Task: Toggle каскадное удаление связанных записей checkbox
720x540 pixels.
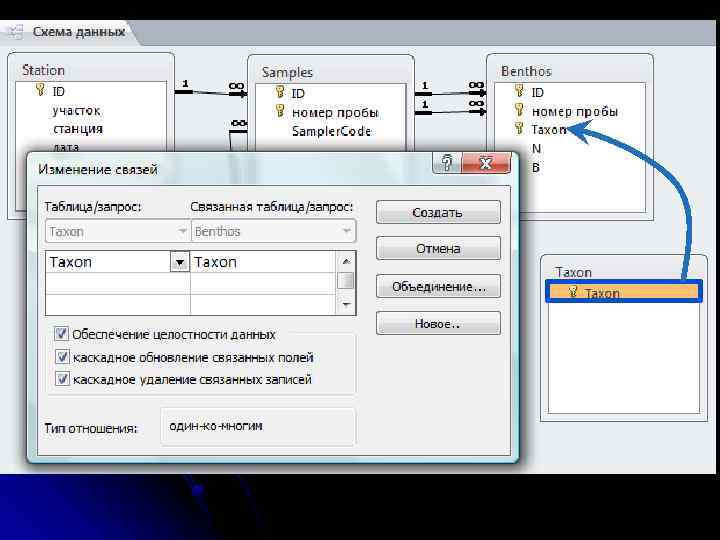Action: [x=62, y=379]
